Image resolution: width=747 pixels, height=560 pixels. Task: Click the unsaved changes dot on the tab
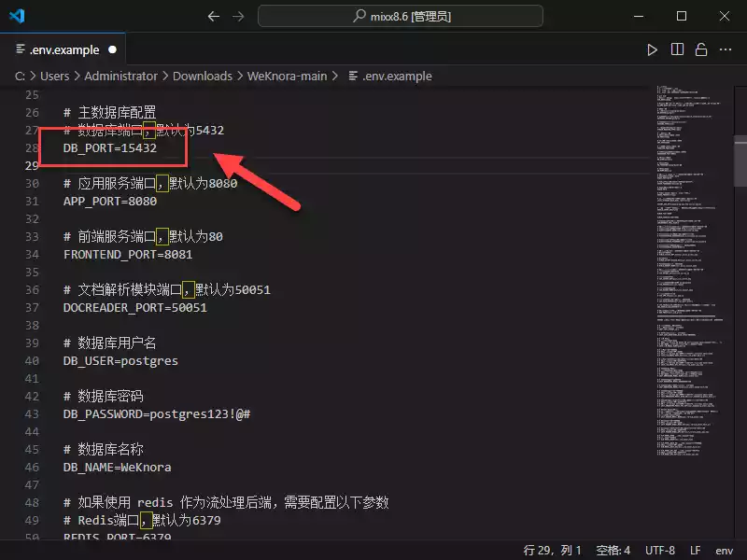[114, 49]
